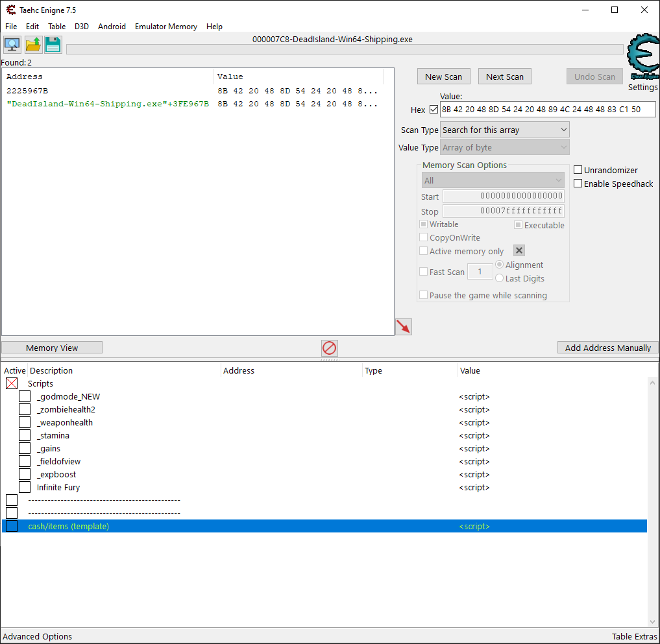
Task: Enable the Speedhack option
Action: pyautogui.click(x=578, y=183)
